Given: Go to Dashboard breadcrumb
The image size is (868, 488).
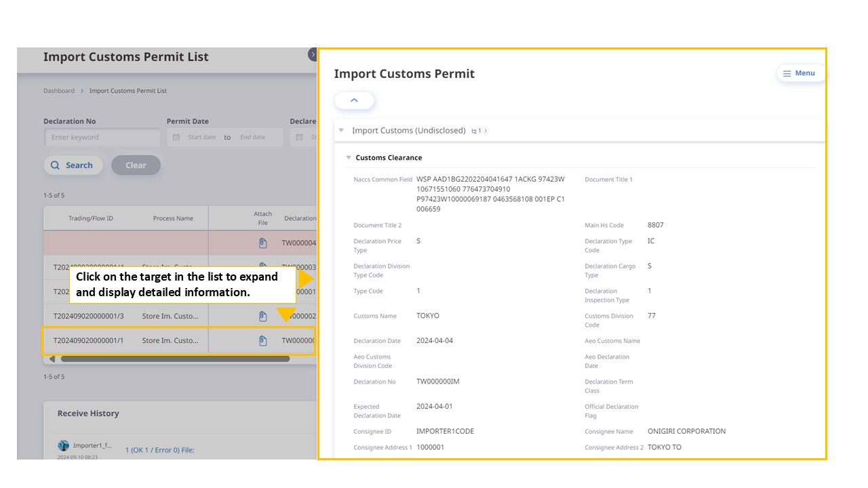Looking at the screenshot, I should click(59, 91).
